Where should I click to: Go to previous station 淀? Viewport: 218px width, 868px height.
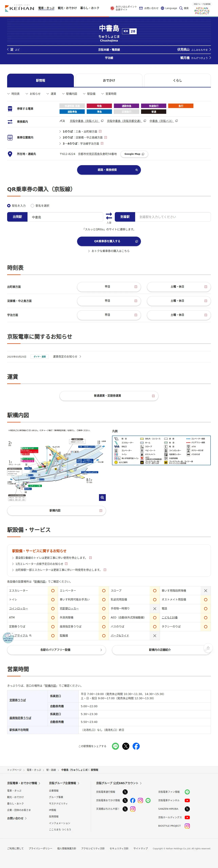pyautogui.click(x=13, y=49)
